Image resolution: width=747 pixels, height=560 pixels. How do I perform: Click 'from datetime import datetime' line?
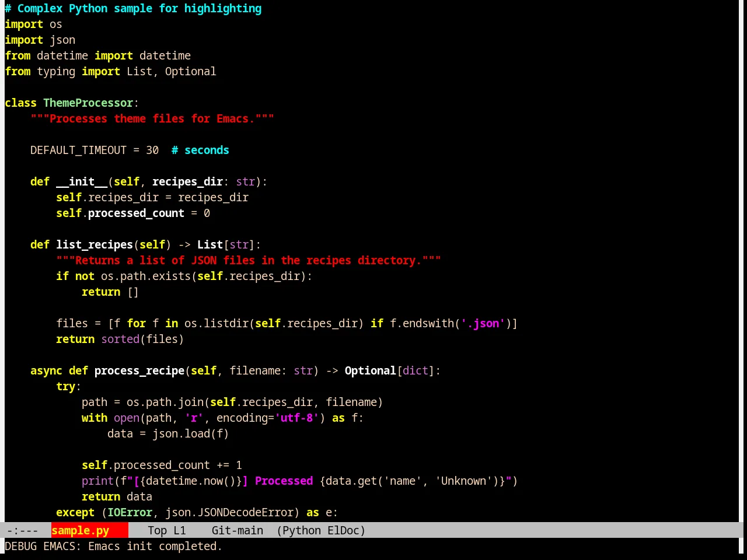pos(97,55)
